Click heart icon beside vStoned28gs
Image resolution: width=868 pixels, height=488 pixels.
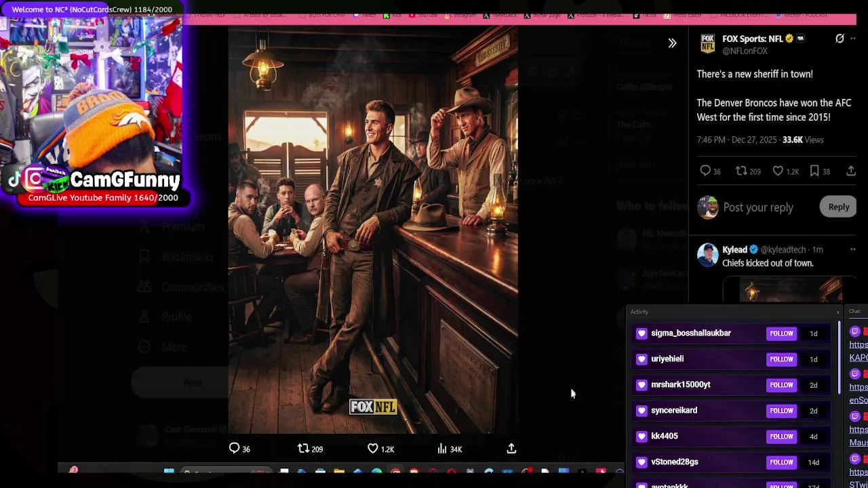(642, 462)
